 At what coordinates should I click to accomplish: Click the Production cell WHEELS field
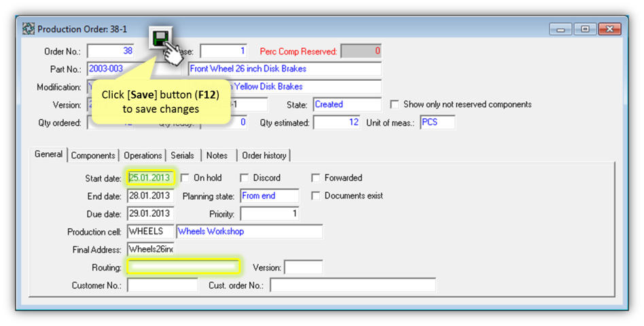[151, 232]
